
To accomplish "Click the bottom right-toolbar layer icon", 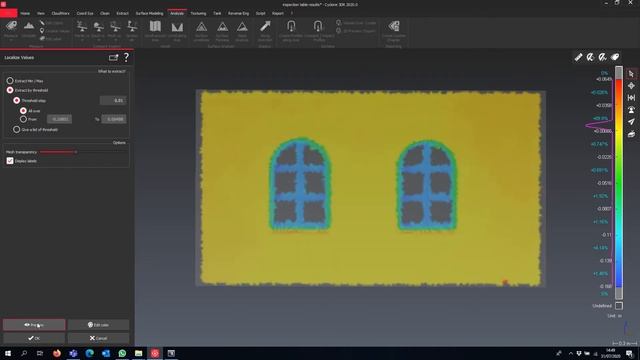I will coord(631,134).
